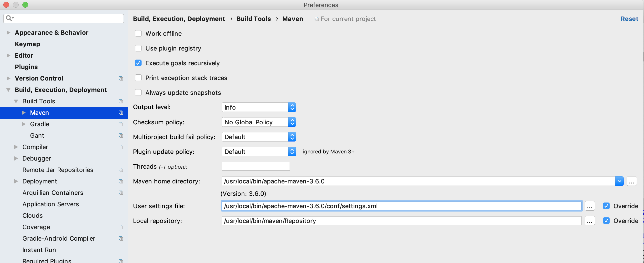Click the override icon next to Version Control
The image size is (644, 263).
click(121, 78)
